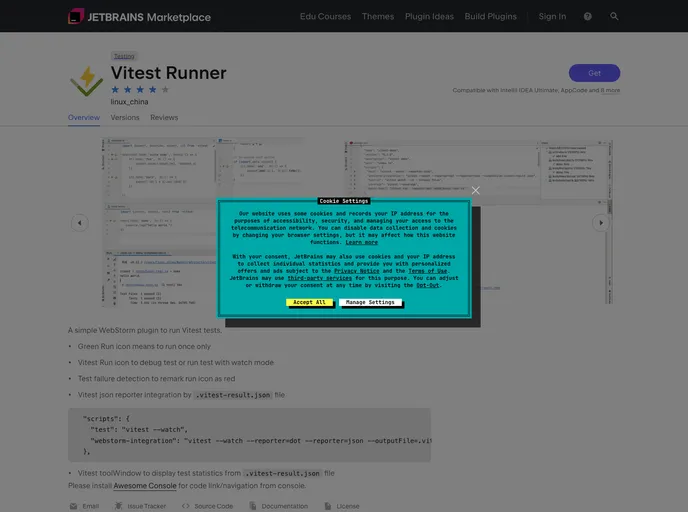Screen dimensions: 688x512
Task: Click the Source Code brackets icon
Action: (186, 506)
